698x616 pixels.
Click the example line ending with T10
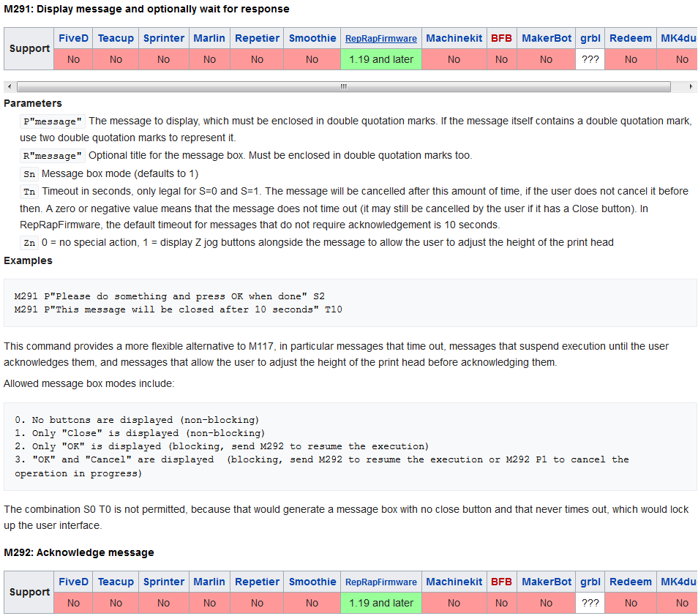click(178, 309)
